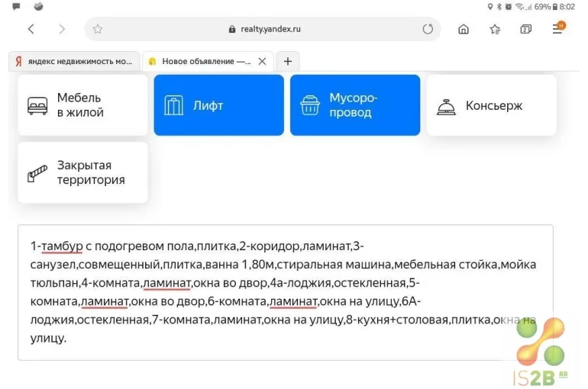Show open tabs counter
Image resolution: width=588 pixels, height=389 pixels.
tap(526, 30)
